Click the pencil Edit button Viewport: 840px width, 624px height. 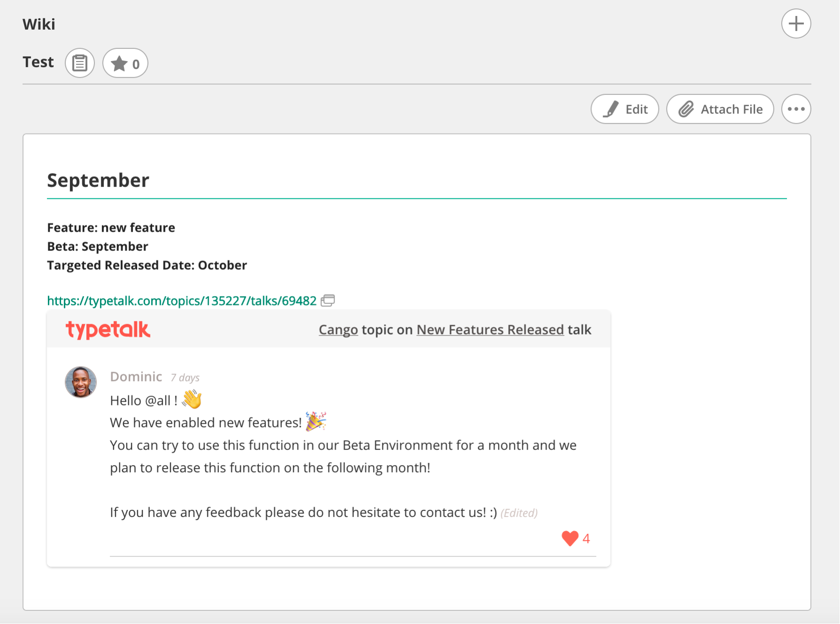tap(624, 109)
